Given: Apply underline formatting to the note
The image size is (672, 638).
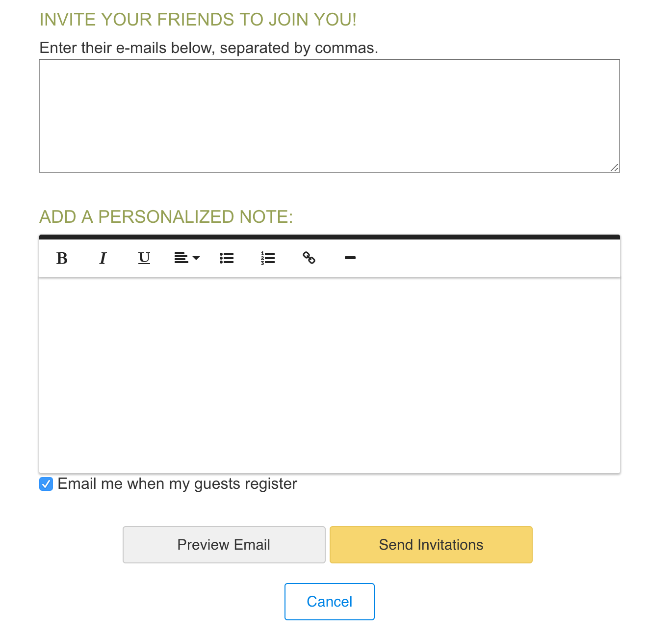Looking at the screenshot, I should [x=144, y=258].
